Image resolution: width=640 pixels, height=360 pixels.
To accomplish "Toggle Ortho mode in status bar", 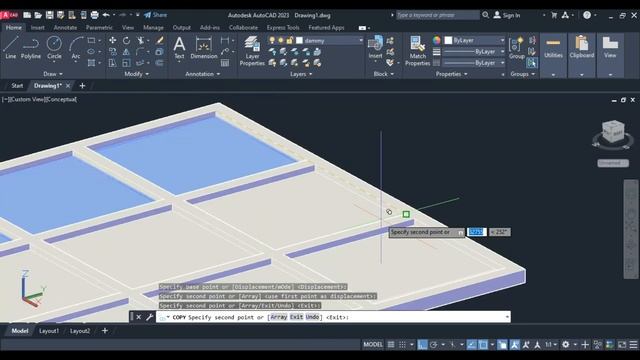I will [422, 344].
